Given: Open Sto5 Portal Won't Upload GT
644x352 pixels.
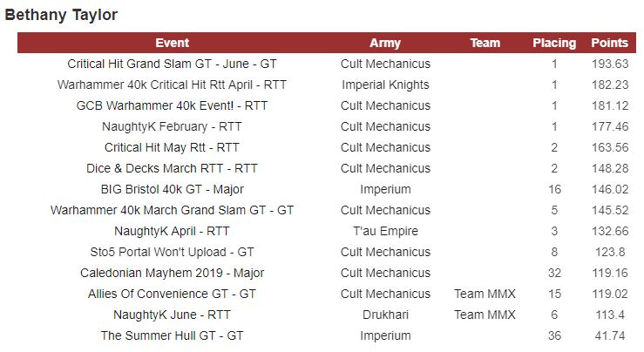Looking at the screenshot, I should (172, 252).
